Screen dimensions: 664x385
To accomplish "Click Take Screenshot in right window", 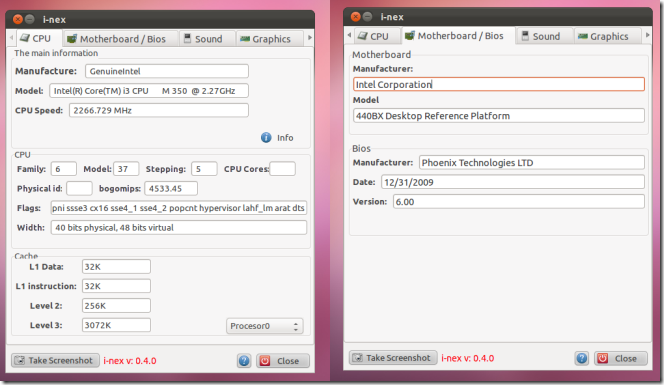I will (393, 358).
